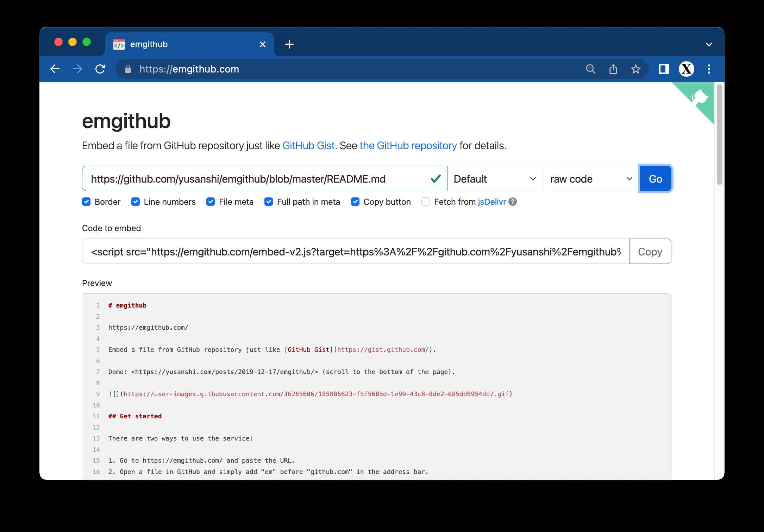This screenshot has width=764, height=532.
Task: Click the share icon in the toolbar
Action: click(x=613, y=69)
